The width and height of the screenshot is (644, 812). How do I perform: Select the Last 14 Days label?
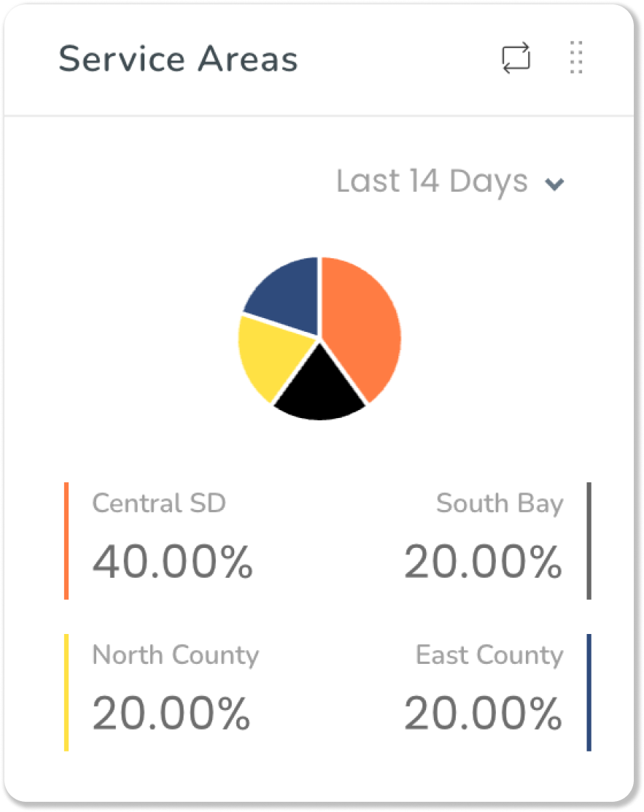click(x=432, y=181)
